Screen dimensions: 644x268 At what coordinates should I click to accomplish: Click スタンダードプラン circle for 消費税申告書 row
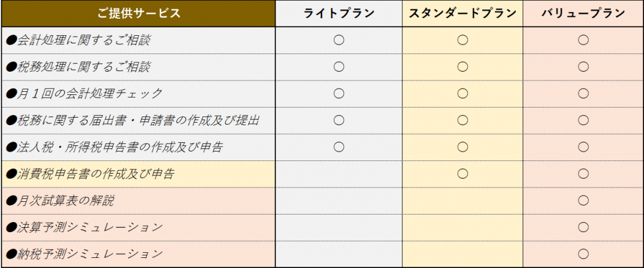462,174
